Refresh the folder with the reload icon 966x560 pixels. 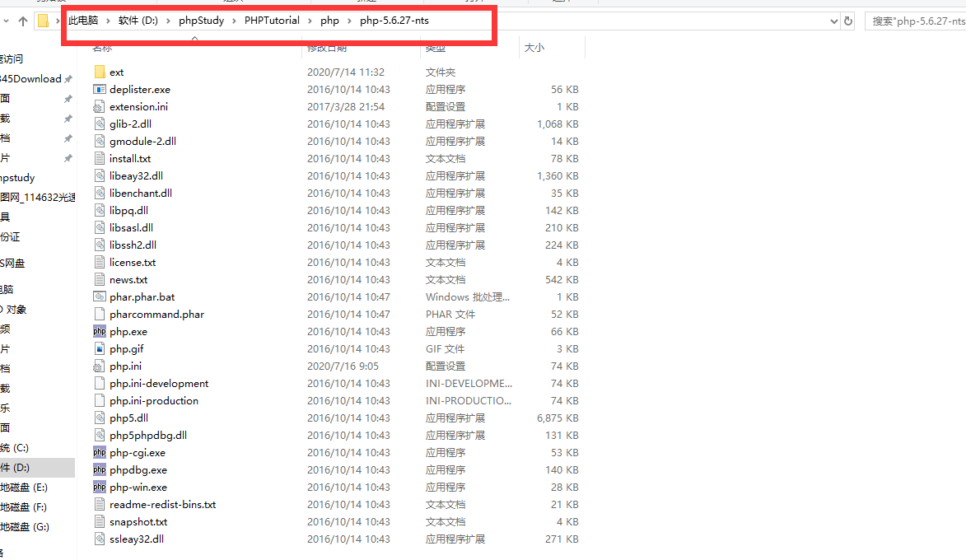pos(848,21)
